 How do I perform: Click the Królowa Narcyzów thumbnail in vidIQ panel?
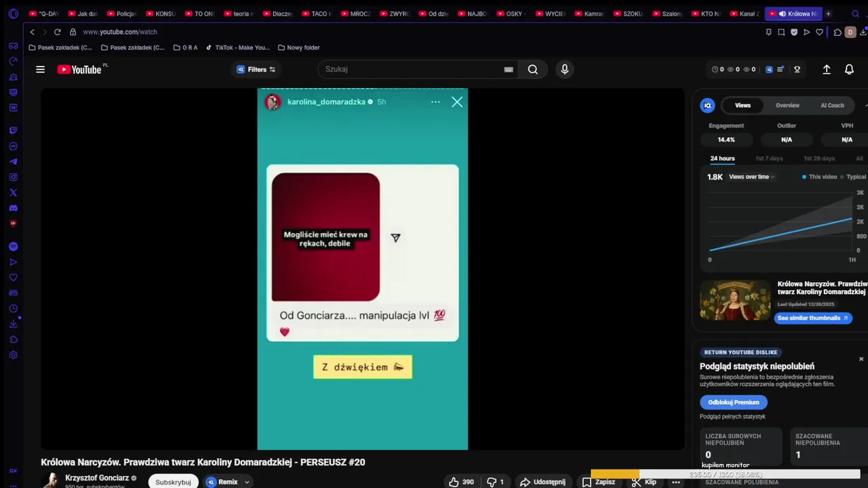(735, 300)
